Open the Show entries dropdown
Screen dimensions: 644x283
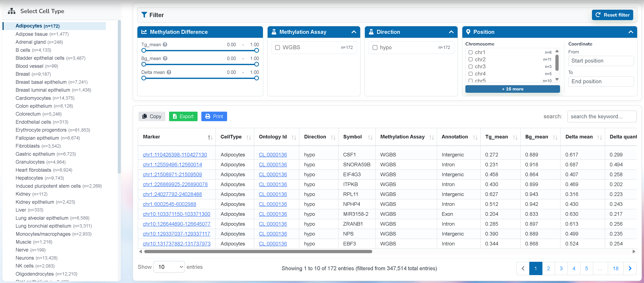[169, 267]
